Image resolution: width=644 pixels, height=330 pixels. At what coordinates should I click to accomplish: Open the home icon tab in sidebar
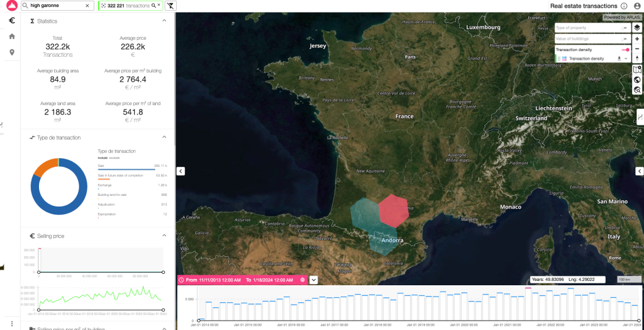tap(11, 37)
